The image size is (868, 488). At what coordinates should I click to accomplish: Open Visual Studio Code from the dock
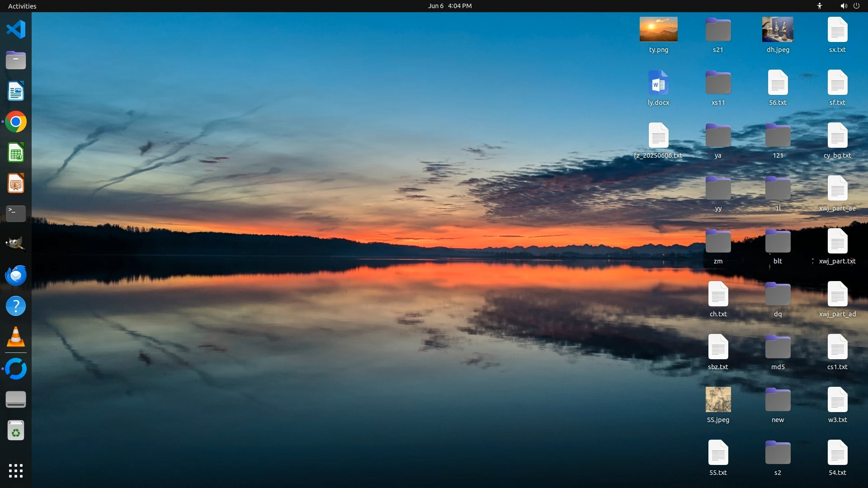(x=16, y=30)
